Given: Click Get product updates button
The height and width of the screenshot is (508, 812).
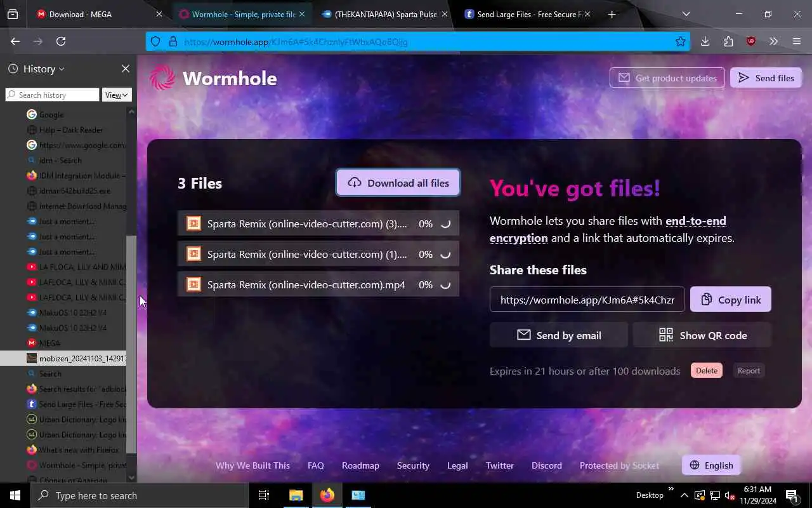Looking at the screenshot, I should tap(667, 78).
